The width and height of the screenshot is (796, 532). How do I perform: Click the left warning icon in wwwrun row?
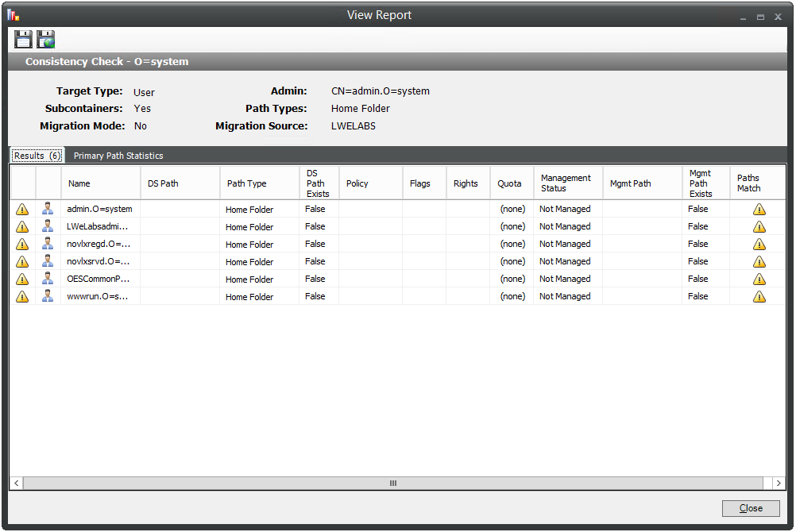tap(22, 296)
